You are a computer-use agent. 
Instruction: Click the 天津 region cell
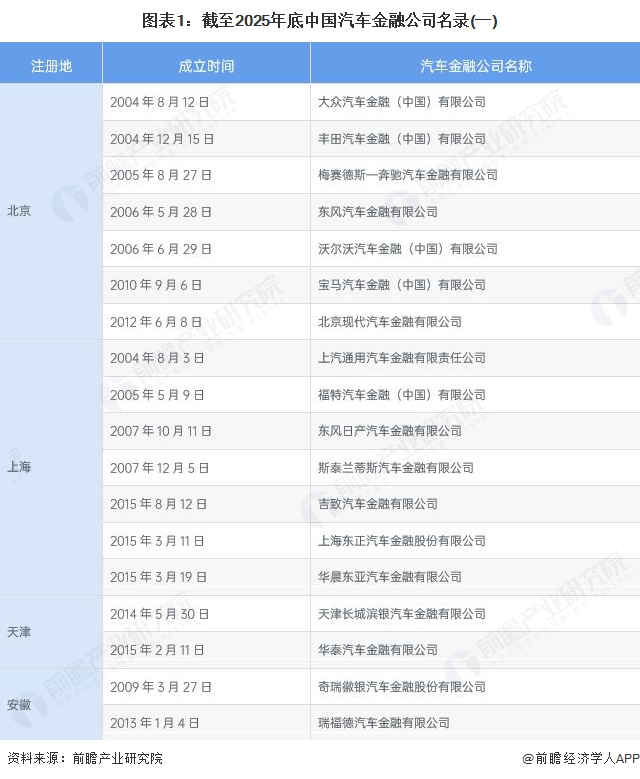[19, 632]
